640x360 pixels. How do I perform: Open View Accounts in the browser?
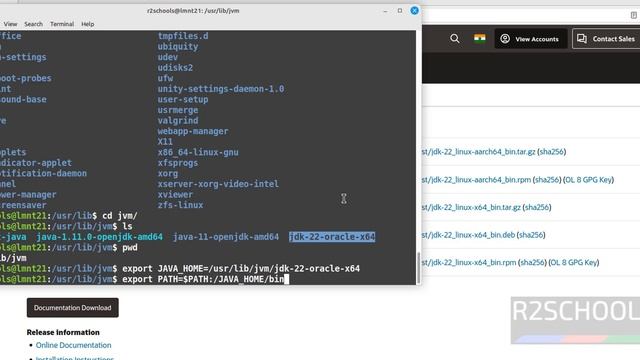(x=531, y=39)
